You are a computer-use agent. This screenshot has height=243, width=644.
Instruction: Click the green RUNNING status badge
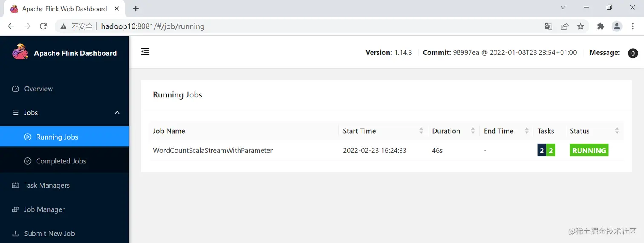coord(589,151)
